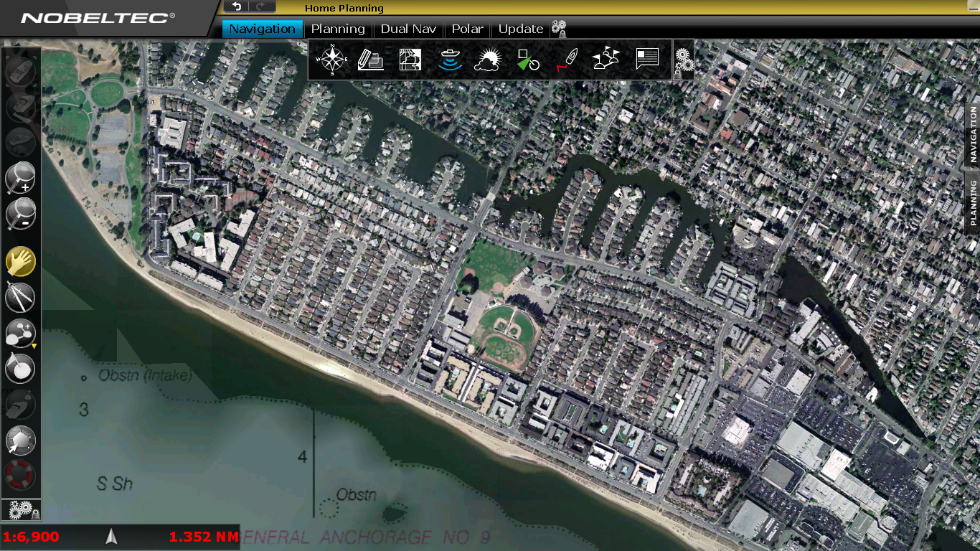Switch to the Polar tab
The width and height of the screenshot is (980, 551).
click(467, 29)
